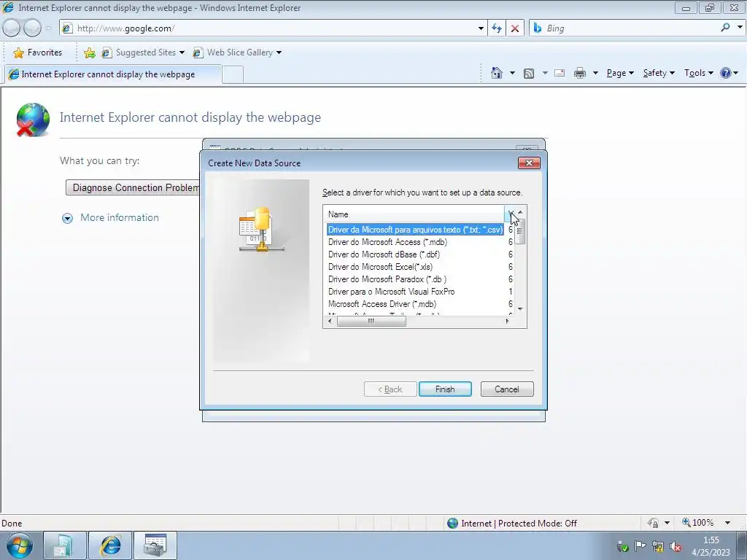Open the Page menu
The width and height of the screenshot is (747, 560).
coord(620,73)
